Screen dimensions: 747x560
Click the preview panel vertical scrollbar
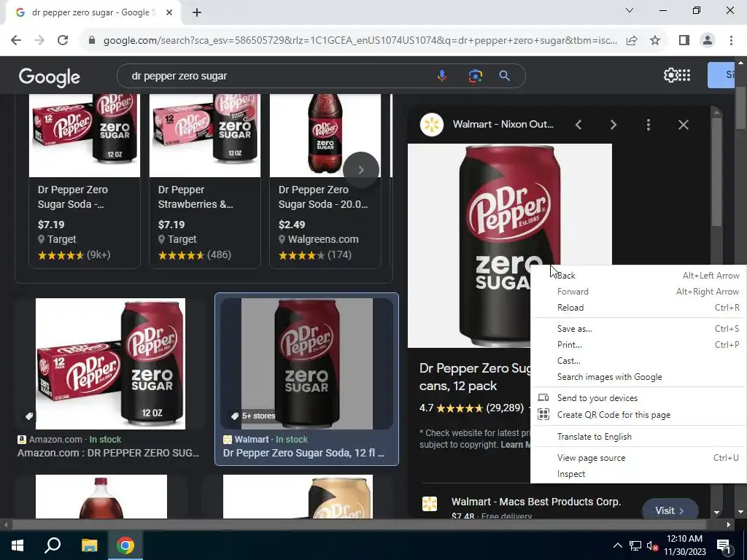pos(716,171)
